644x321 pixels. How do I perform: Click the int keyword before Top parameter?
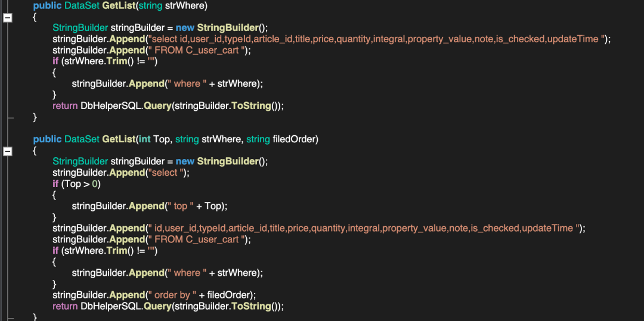[x=144, y=139]
